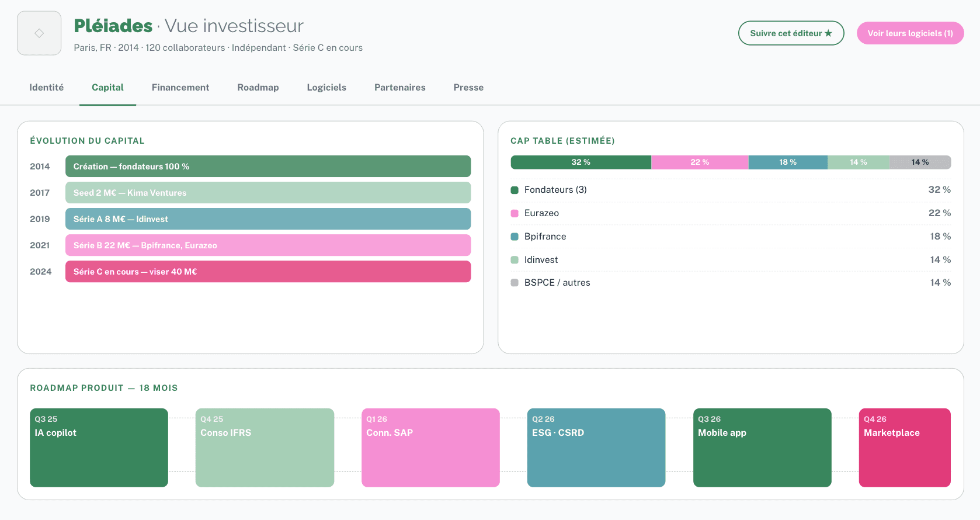Open the Partenaires tab
Screen dimensions: 980x520
coord(400,88)
